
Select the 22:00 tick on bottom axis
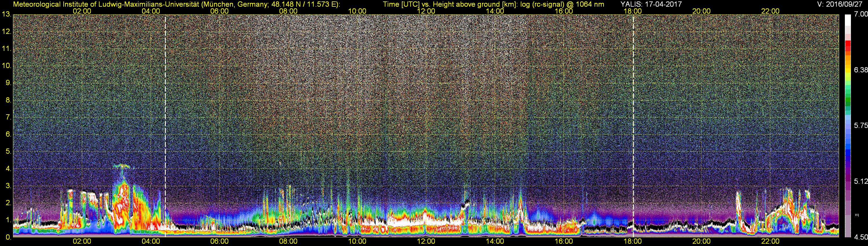coord(770,241)
